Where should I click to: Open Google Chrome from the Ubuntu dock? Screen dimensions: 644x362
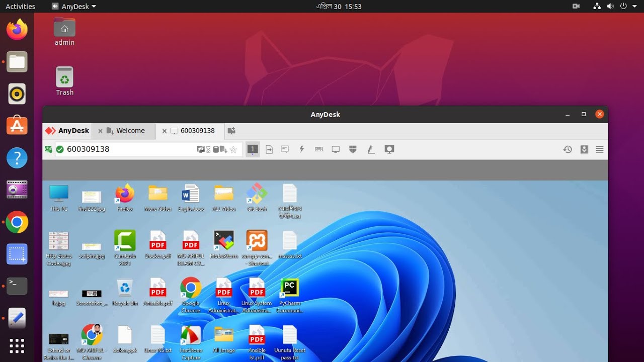[17, 222]
